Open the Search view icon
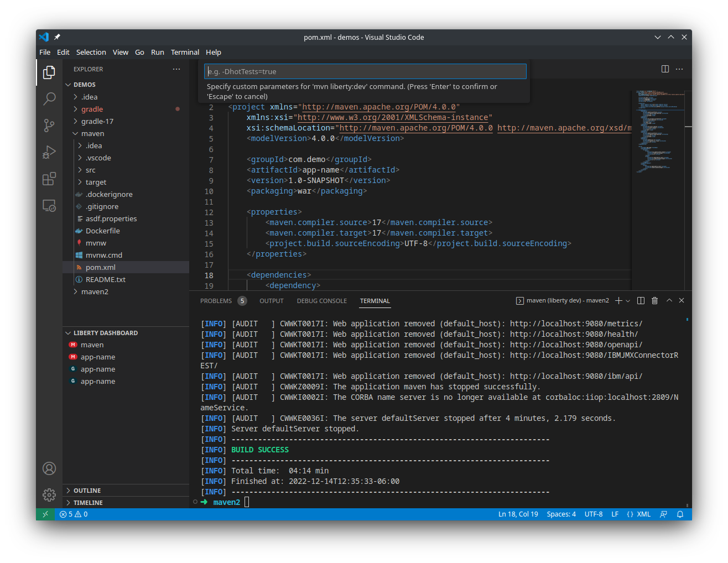The height and width of the screenshot is (563, 728). (x=49, y=98)
